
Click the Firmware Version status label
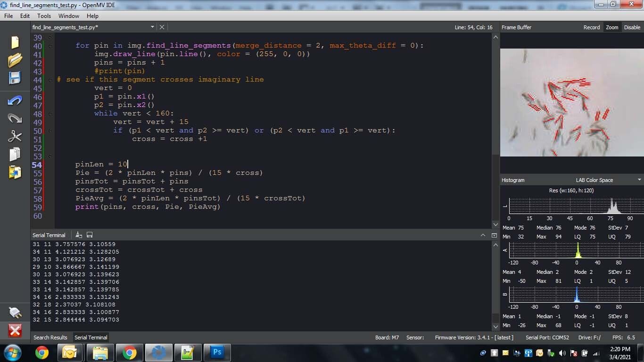[x=474, y=337]
